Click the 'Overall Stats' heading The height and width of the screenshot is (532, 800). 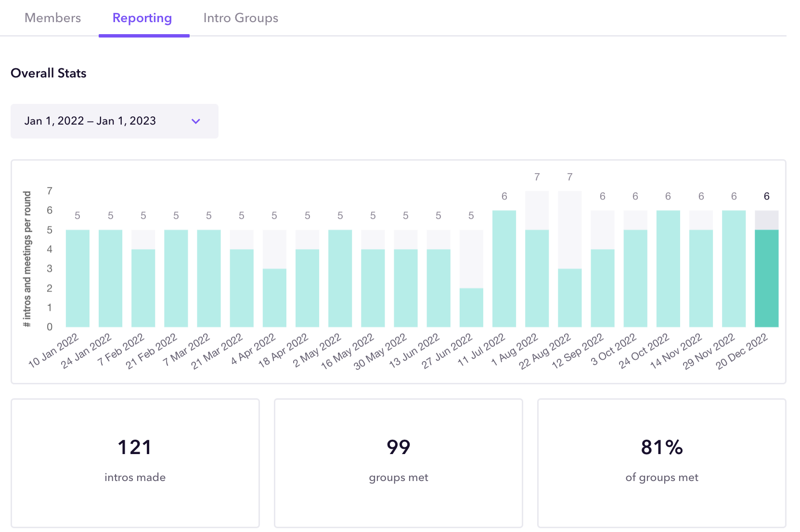point(49,73)
